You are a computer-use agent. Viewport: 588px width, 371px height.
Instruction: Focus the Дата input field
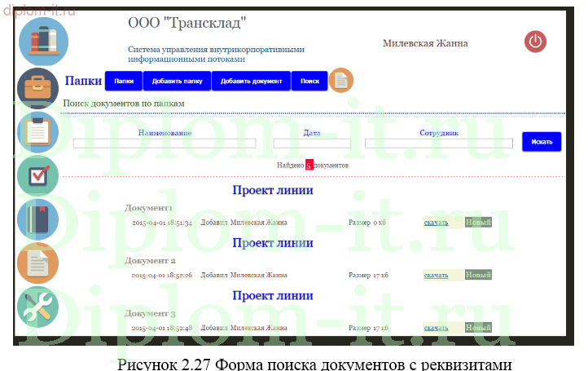[312, 143]
